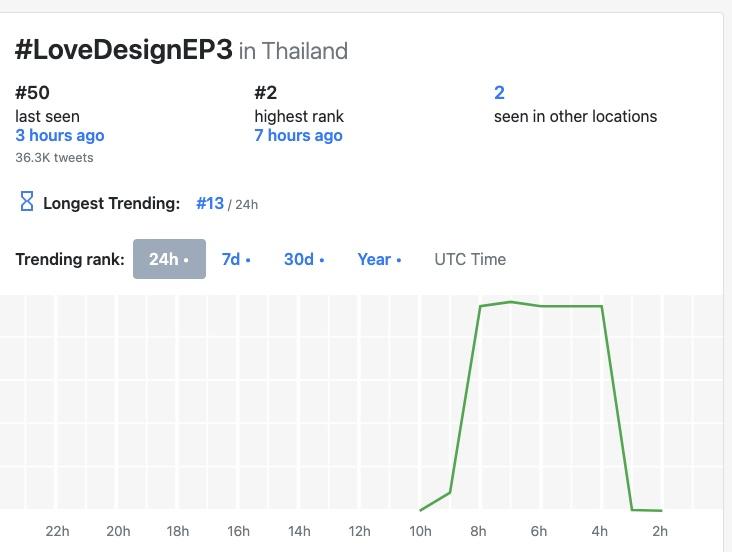Click the 'in Thailand' location text

(293, 51)
